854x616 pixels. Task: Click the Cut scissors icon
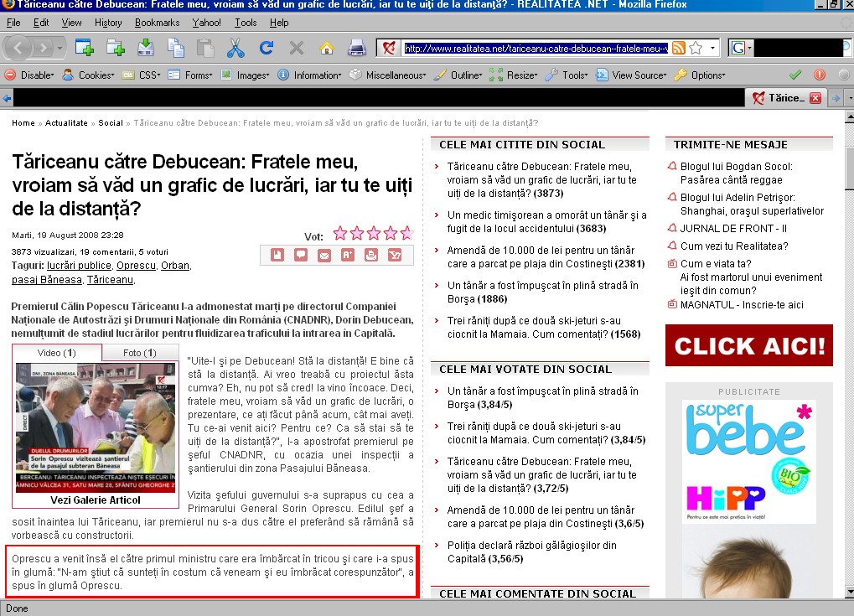pyautogui.click(x=235, y=48)
